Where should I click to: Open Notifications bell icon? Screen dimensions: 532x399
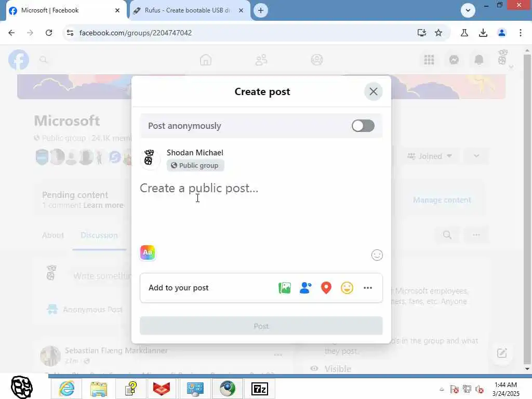(x=478, y=60)
